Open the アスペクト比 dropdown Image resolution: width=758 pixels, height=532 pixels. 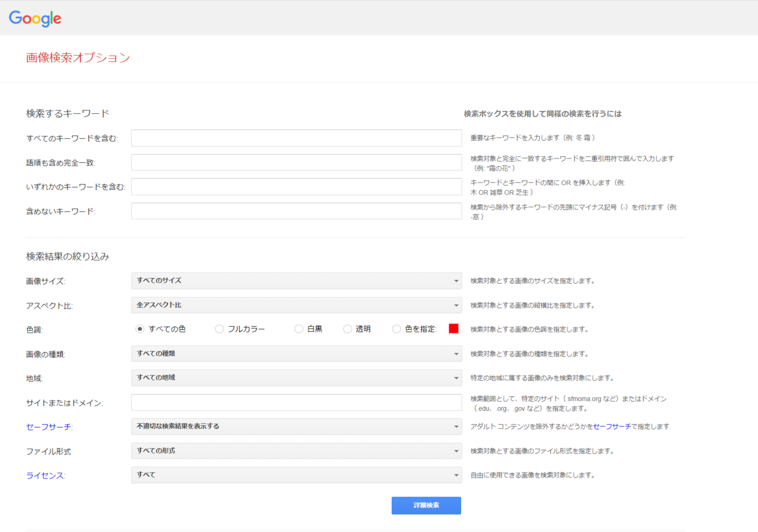(x=297, y=305)
